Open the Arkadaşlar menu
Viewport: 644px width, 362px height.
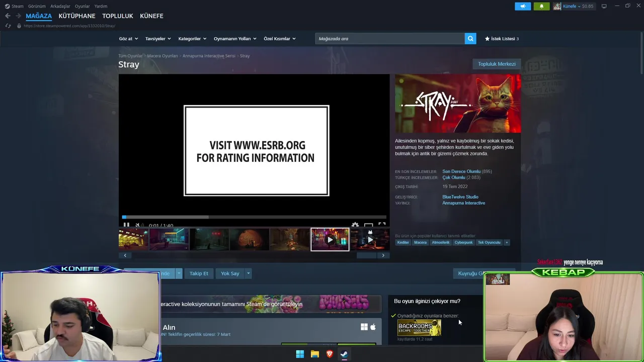point(60,6)
